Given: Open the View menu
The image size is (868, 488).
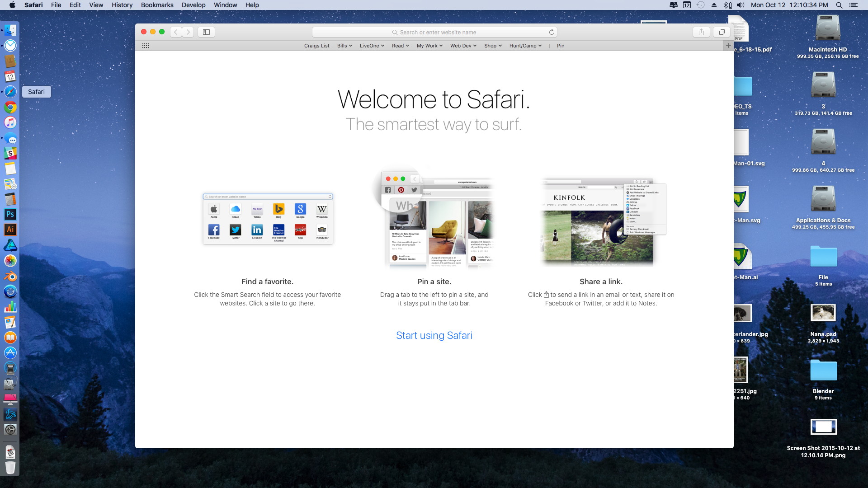Looking at the screenshot, I should pos(96,5).
